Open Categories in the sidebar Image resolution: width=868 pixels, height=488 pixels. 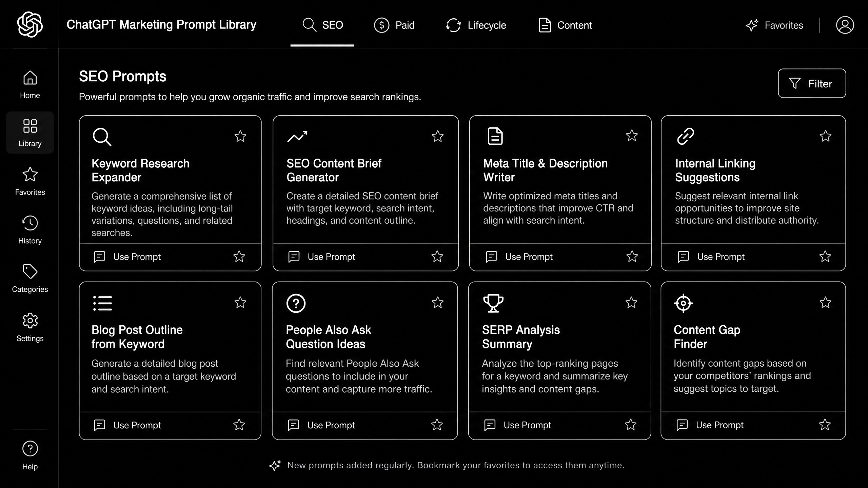click(x=30, y=278)
